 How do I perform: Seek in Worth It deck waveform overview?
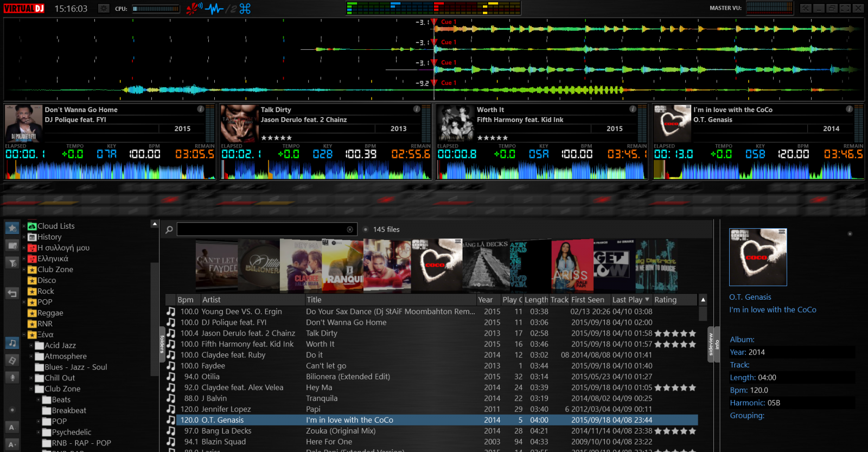[542, 170]
